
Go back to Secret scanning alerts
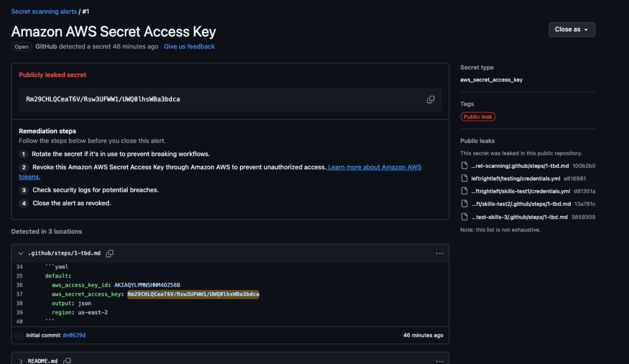coord(44,12)
